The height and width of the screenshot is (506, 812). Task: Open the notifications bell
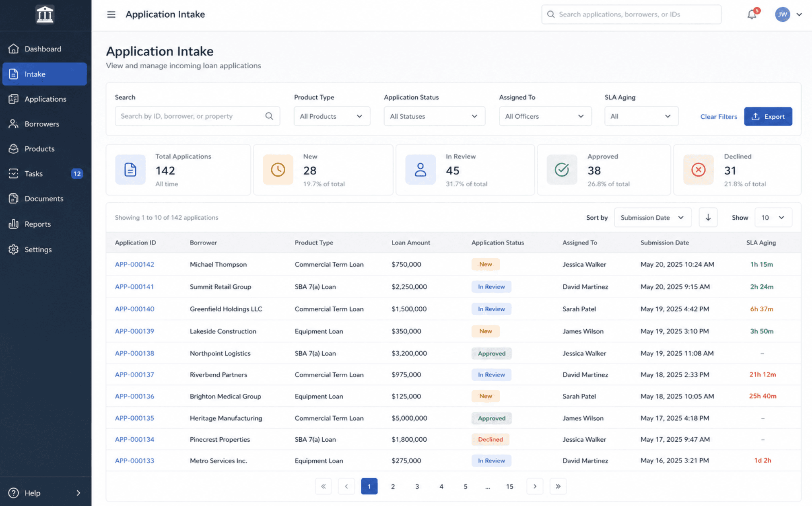(x=752, y=14)
